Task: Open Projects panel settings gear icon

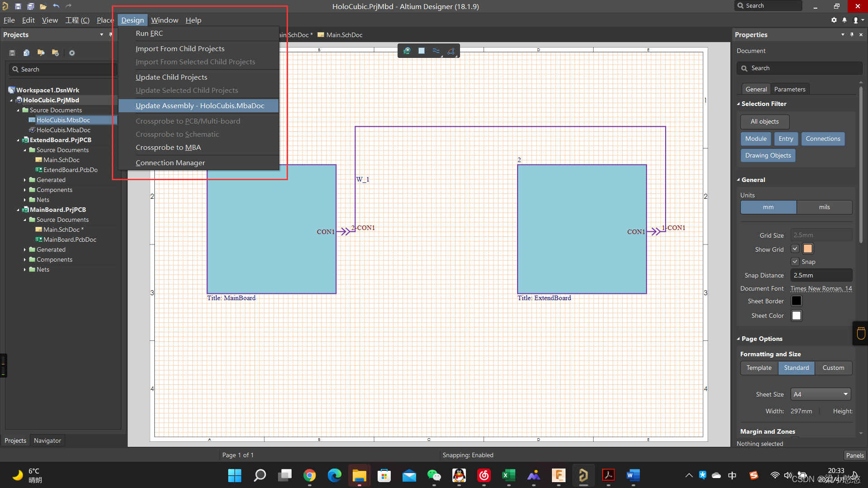Action: click(72, 53)
